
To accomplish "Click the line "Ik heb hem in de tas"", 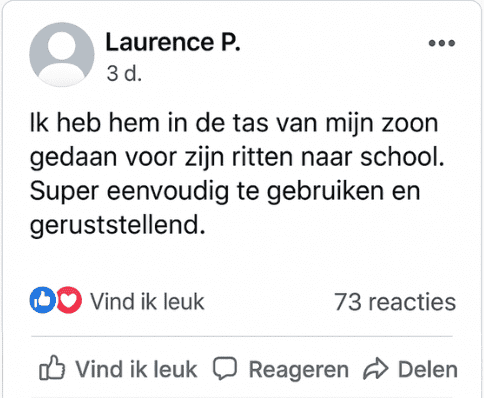I will pos(149,122).
